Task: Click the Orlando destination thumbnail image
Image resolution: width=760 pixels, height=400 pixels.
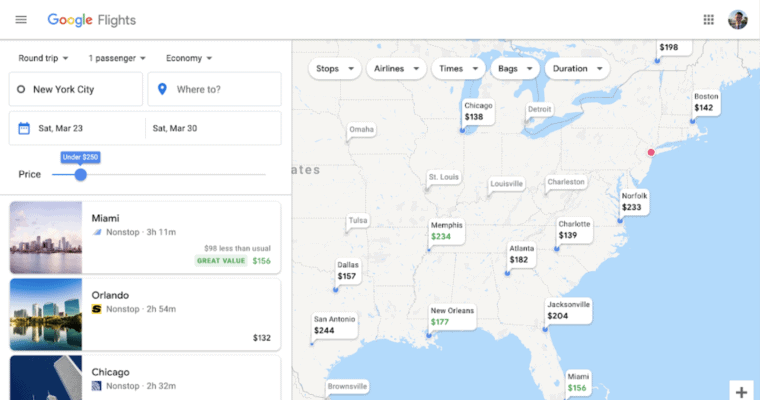Action: tap(46, 314)
